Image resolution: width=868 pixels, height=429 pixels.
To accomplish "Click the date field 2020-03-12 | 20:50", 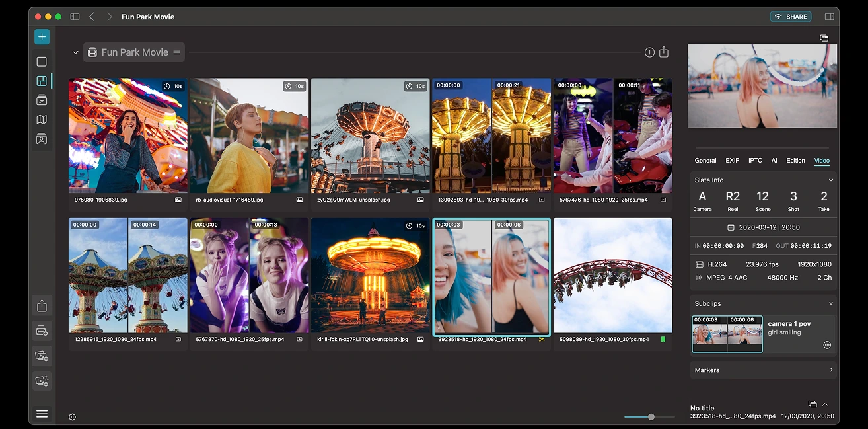I will click(x=764, y=227).
